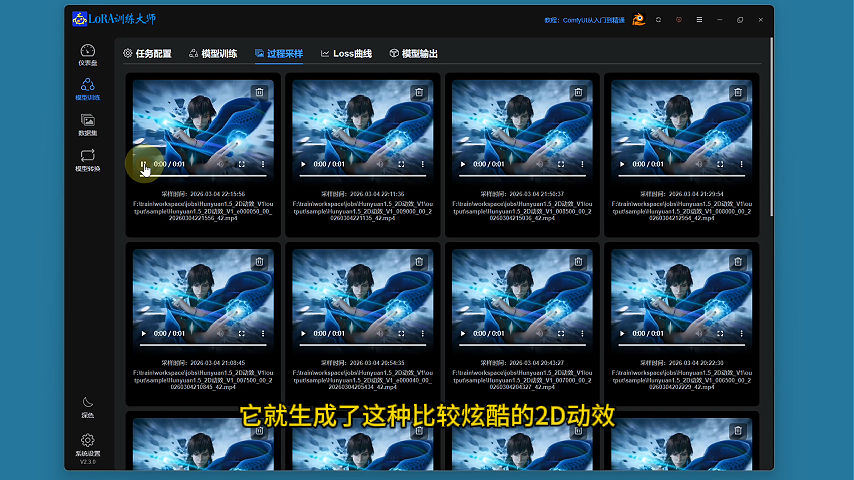Switch to the 模型输出 tab
Viewport: 854px width, 480px height.
pos(413,53)
